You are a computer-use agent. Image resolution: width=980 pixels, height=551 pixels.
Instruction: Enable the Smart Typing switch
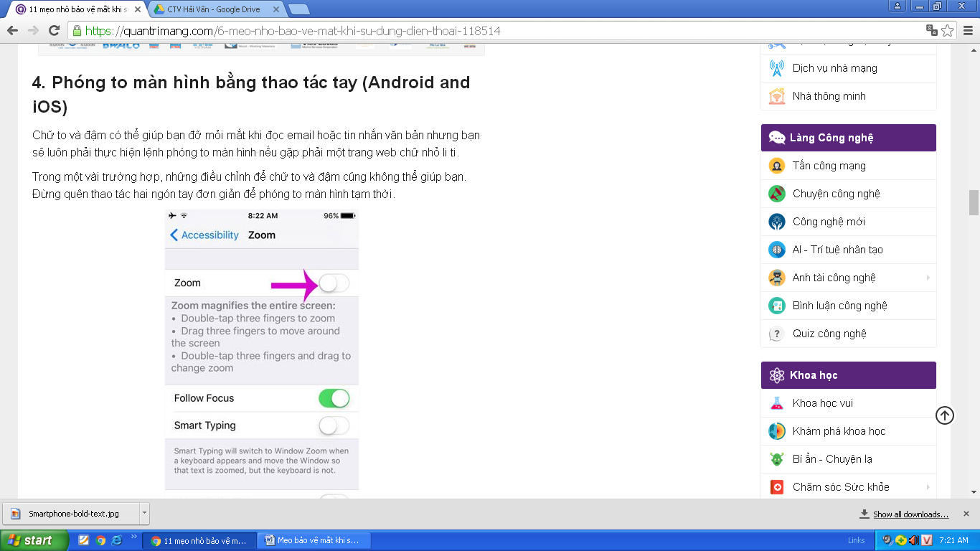[x=334, y=425]
